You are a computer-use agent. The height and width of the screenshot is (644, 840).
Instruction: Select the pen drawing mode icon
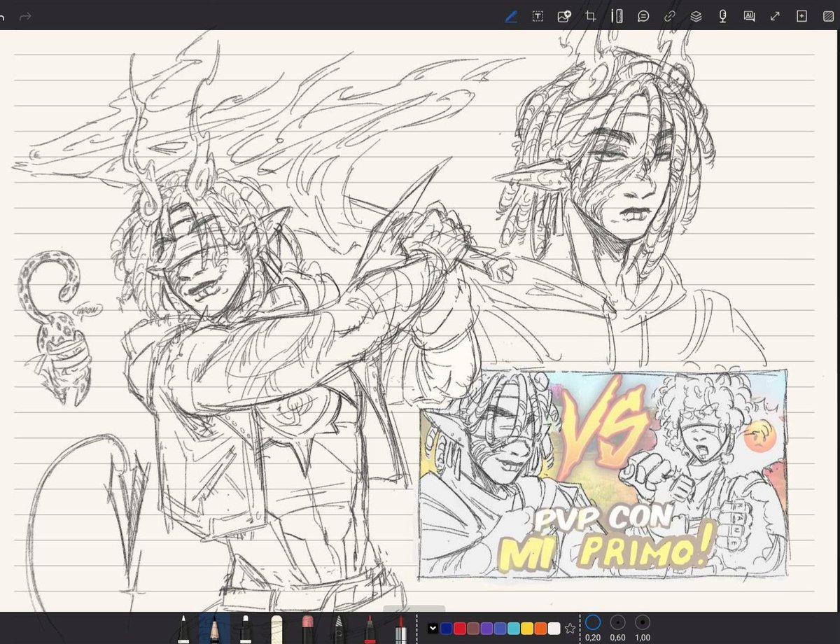point(511,16)
